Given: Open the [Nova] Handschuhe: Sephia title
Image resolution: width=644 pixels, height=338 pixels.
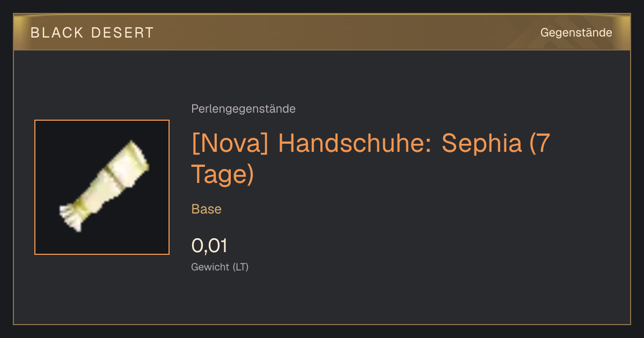Looking at the screenshot, I should coord(371,159).
